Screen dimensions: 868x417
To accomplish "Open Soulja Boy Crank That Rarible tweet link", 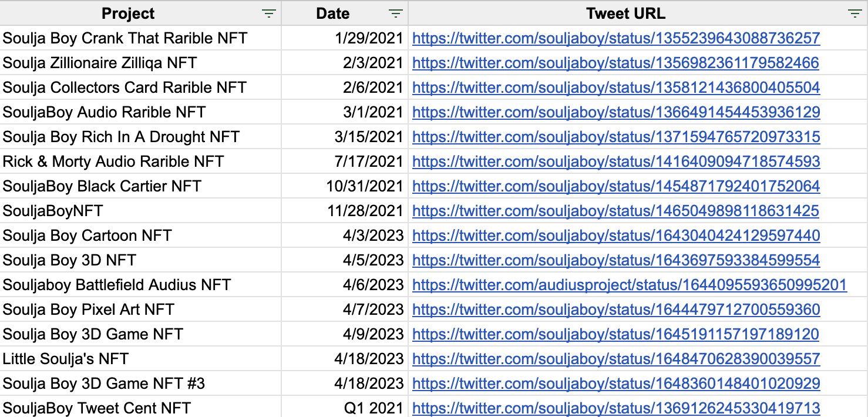I will point(616,38).
